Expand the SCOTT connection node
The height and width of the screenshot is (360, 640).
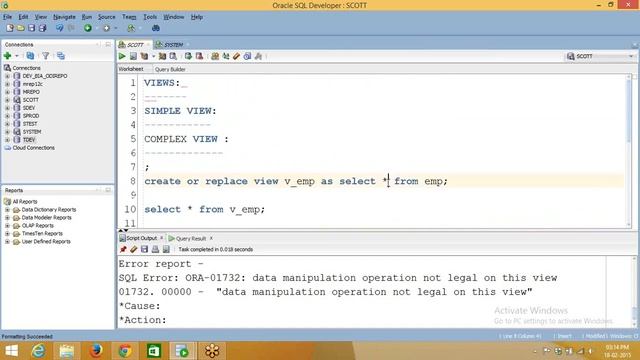point(7,100)
